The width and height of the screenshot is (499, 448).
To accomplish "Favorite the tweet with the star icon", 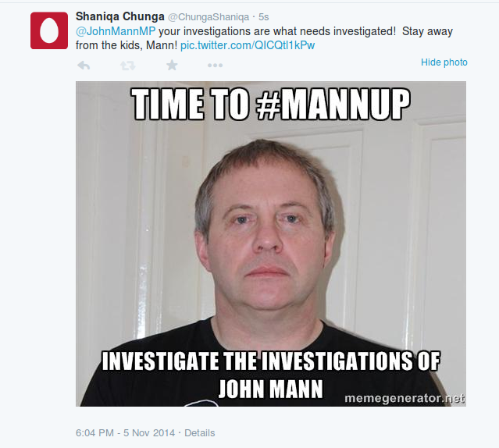I will [172, 66].
